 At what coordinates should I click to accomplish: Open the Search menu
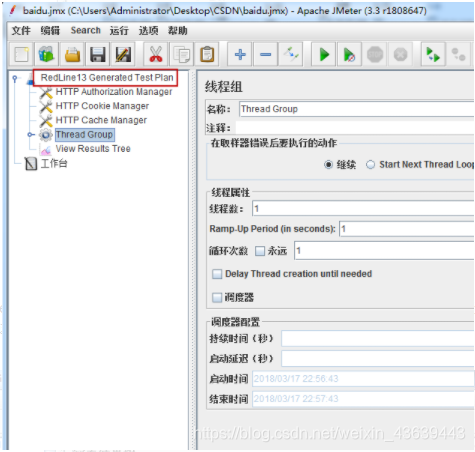(x=85, y=30)
